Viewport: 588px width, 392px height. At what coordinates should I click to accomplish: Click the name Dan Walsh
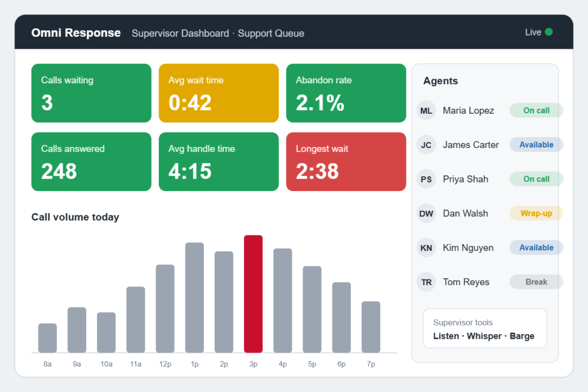tap(465, 214)
